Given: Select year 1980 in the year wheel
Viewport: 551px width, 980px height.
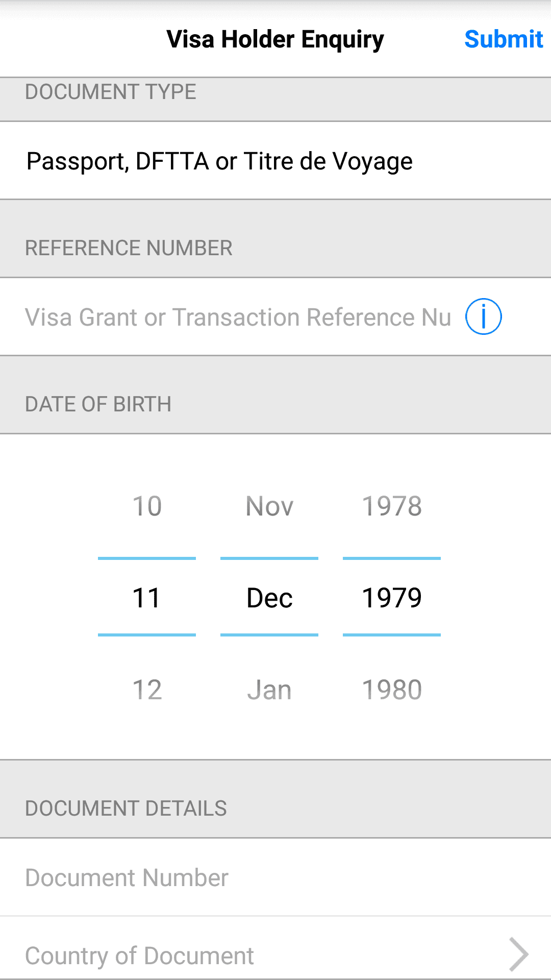Looking at the screenshot, I should coord(391,689).
